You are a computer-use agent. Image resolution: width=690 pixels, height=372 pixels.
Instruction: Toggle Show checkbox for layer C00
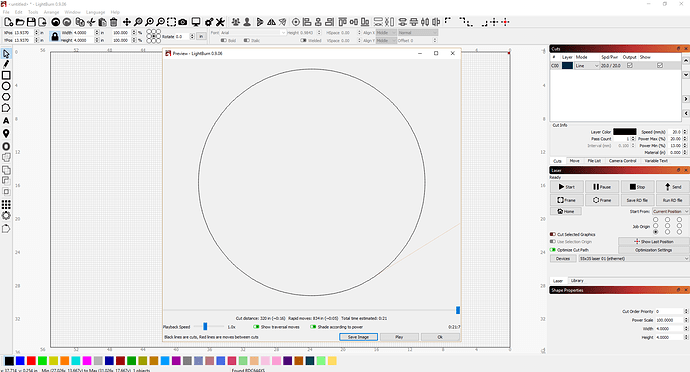click(660, 65)
